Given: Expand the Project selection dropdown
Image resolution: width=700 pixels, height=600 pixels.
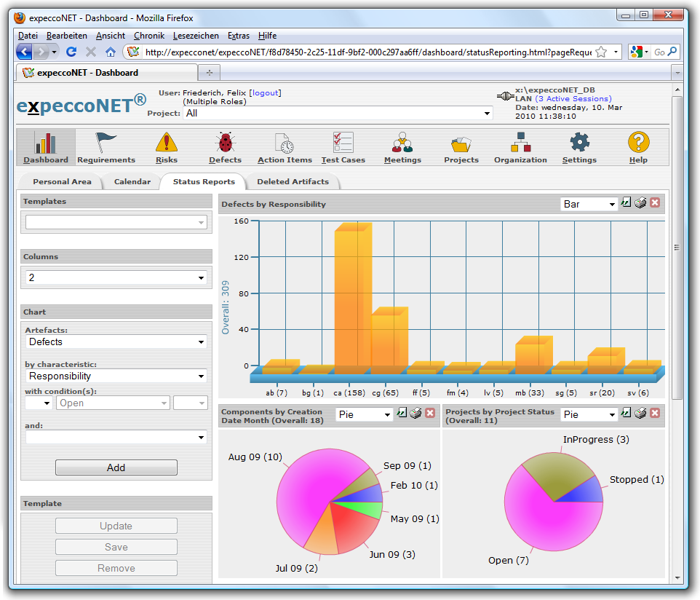Looking at the screenshot, I should click(487, 114).
